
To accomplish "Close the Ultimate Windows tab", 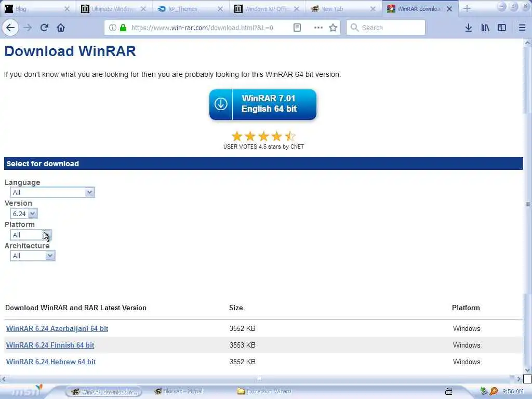I will click(143, 9).
